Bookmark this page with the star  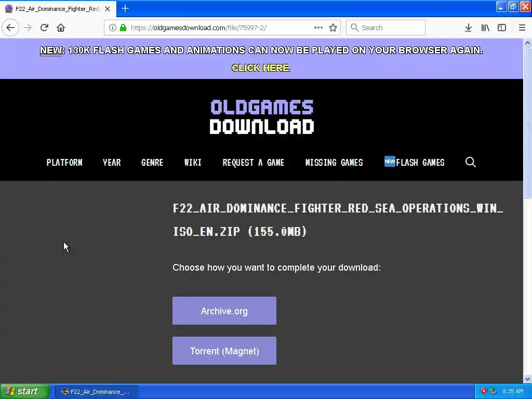point(333,28)
